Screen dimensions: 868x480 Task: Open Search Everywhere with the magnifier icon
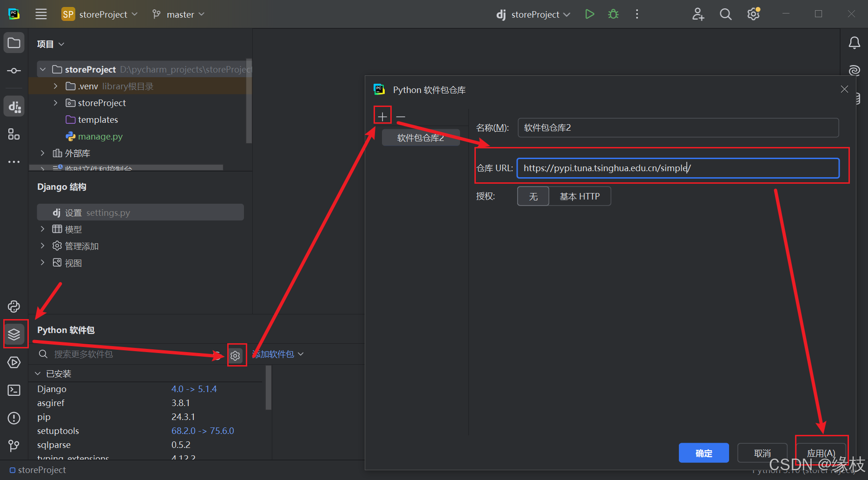tap(725, 14)
